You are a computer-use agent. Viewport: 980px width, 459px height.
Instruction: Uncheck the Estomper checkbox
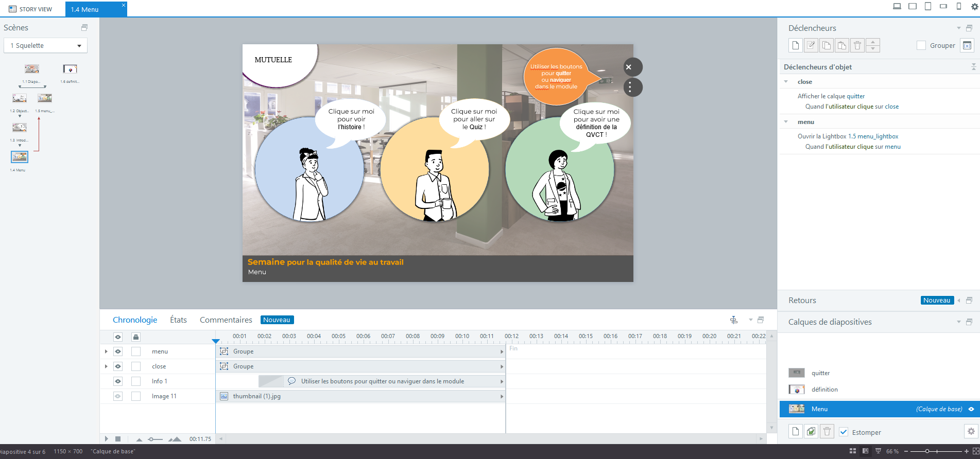click(844, 432)
